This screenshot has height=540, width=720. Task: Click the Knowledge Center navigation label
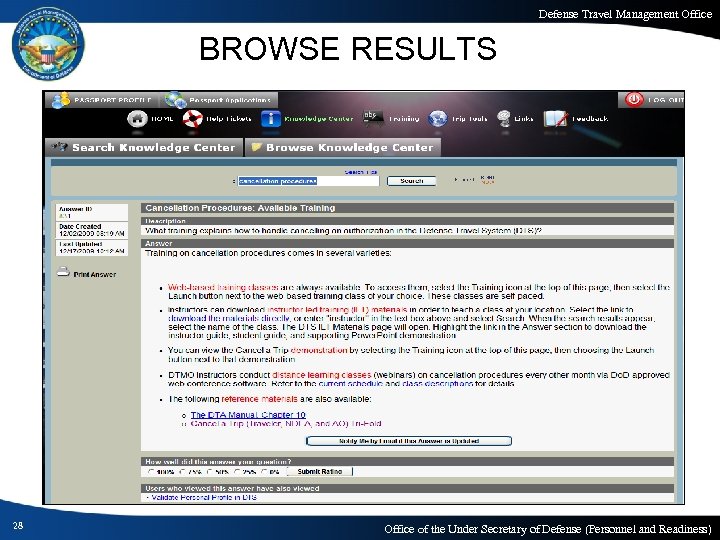tap(319, 119)
